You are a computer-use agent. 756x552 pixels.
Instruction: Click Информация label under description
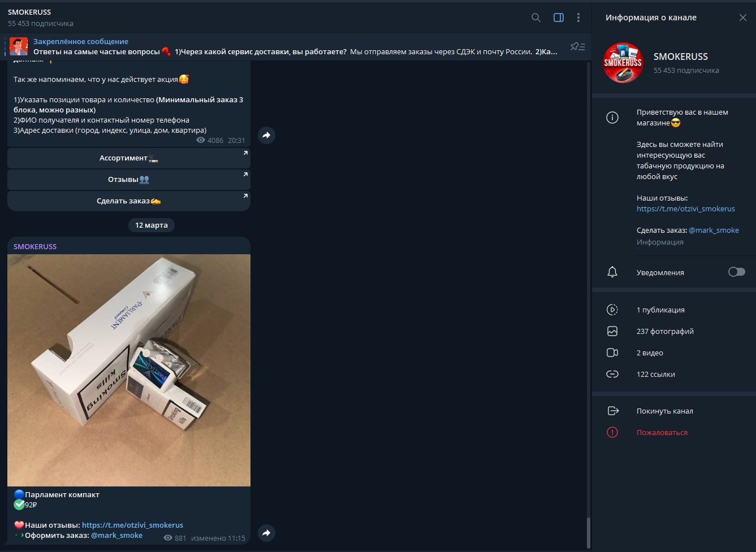660,242
